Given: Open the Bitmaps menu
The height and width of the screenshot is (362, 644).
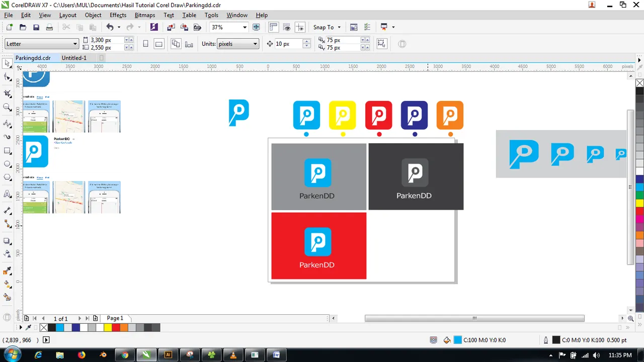Looking at the screenshot, I should [x=145, y=15].
